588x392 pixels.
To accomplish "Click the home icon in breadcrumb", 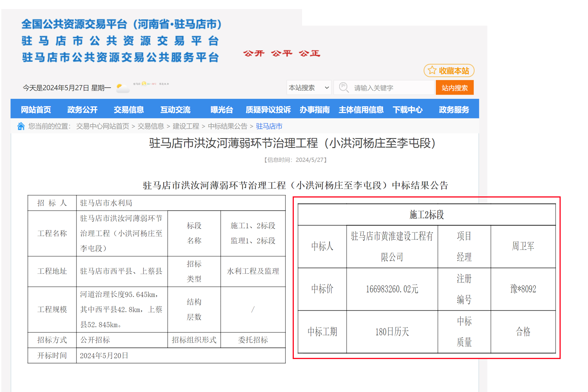I will pyautogui.click(x=21, y=126).
